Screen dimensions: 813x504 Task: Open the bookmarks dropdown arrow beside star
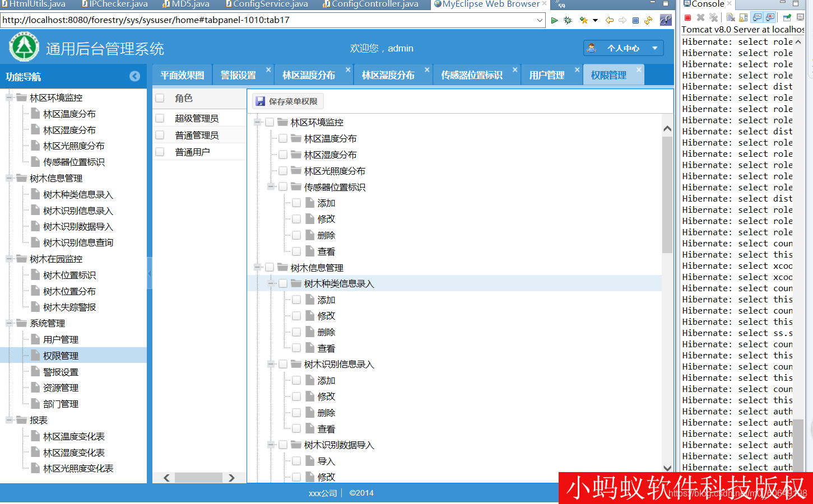pos(595,20)
